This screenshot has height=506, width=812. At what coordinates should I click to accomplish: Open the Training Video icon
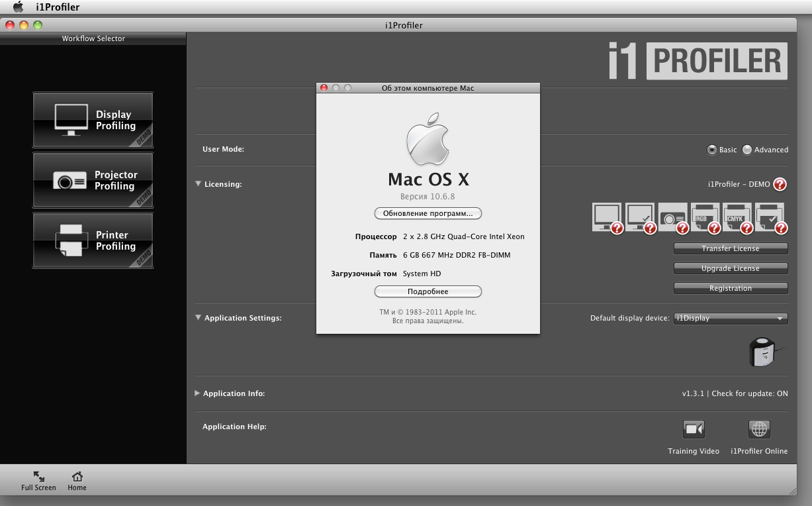pos(694,429)
